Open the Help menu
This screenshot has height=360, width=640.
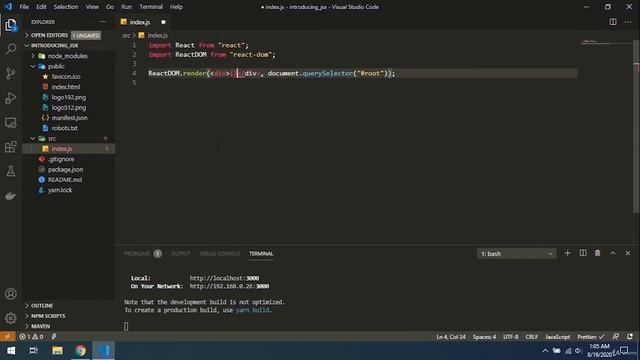[176, 7]
